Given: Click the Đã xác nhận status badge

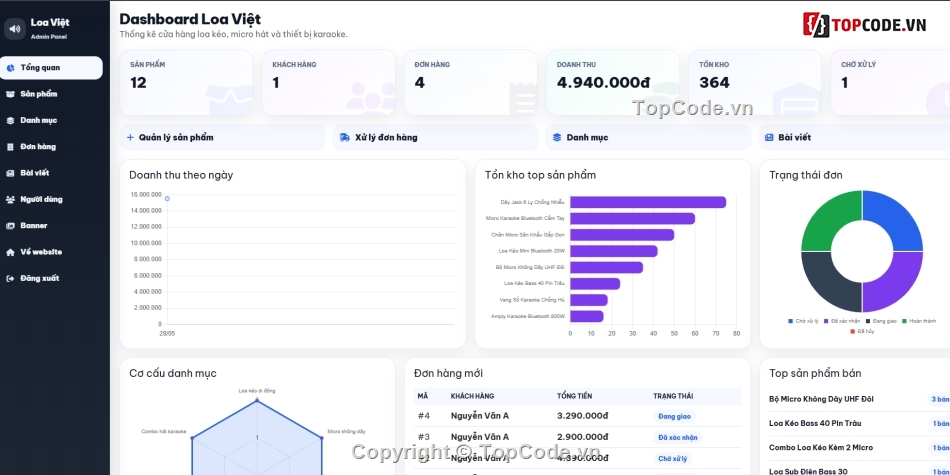Looking at the screenshot, I should coord(678,437).
